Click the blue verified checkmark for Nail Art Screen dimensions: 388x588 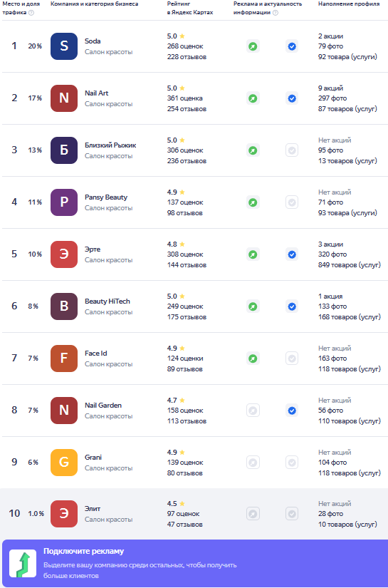coord(292,98)
